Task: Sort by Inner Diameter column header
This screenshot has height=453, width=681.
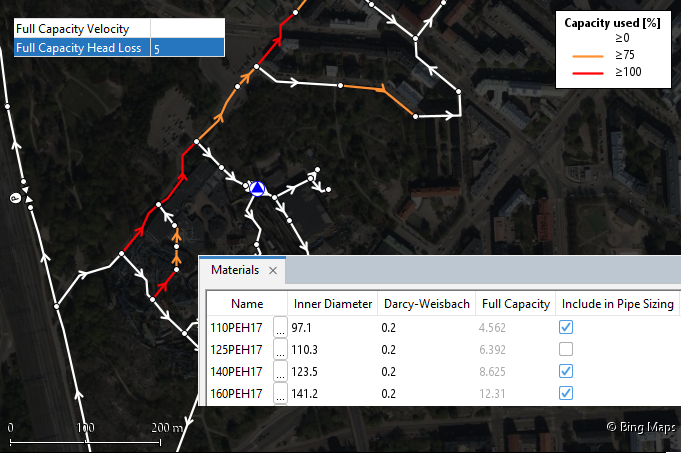Action: (333, 304)
